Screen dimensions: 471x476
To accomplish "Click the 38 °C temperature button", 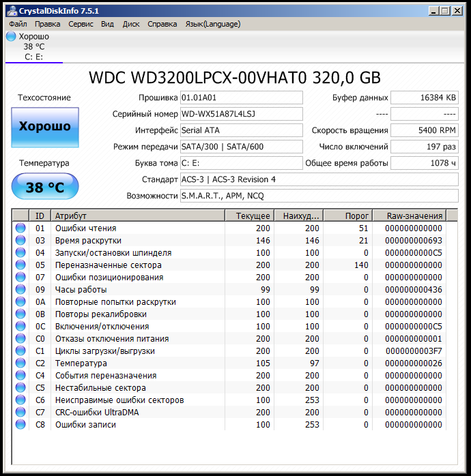I will pyautogui.click(x=45, y=186).
